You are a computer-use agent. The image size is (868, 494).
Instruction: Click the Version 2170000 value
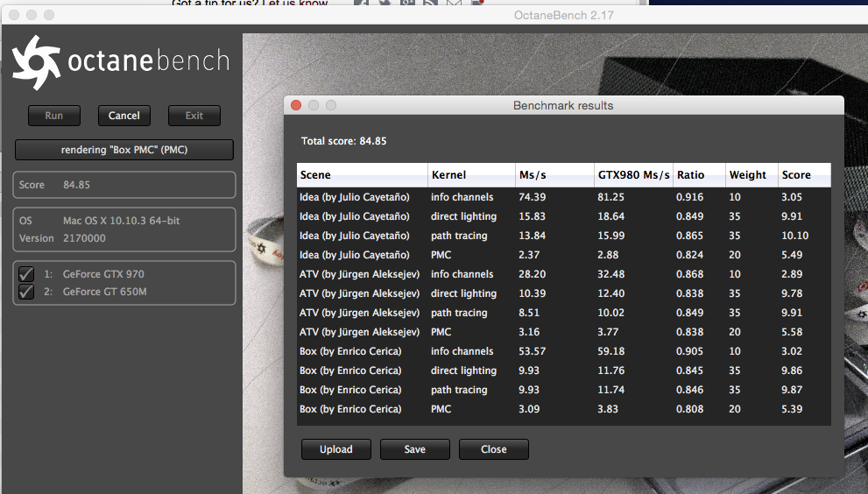(x=84, y=238)
